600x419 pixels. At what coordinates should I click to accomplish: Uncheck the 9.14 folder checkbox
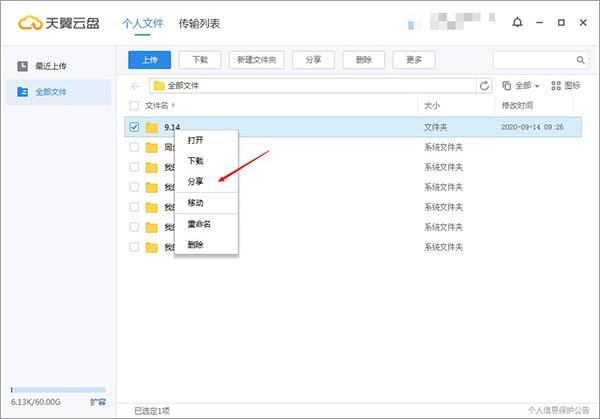point(134,127)
